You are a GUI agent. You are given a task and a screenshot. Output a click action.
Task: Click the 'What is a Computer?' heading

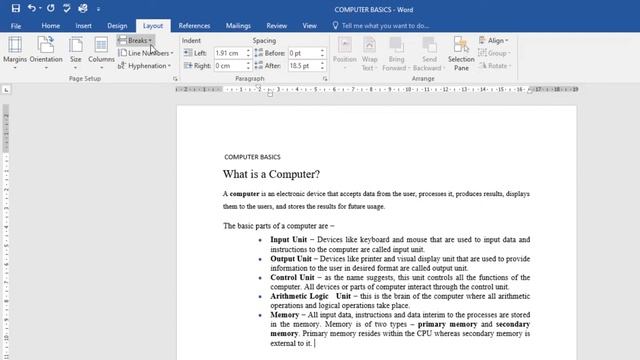coord(271,174)
